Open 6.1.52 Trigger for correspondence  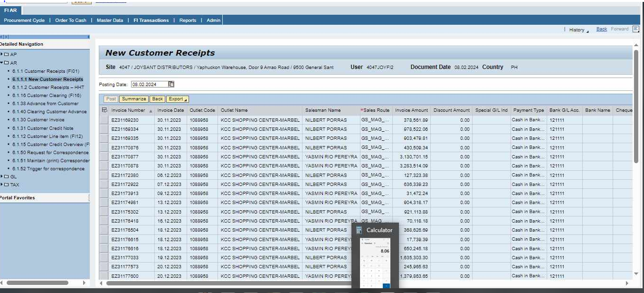point(48,168)
